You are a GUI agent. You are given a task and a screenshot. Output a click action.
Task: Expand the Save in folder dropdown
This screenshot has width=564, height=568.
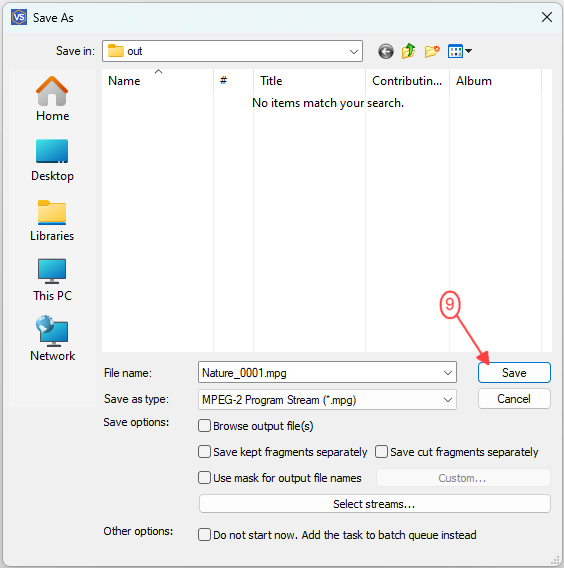(354, 51)
